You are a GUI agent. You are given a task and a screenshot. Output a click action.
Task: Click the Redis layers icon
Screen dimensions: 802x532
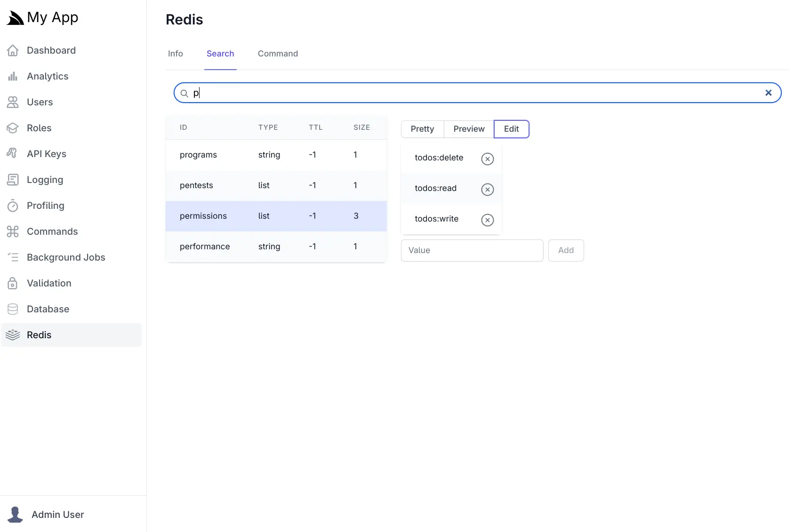tap(13, 335)
